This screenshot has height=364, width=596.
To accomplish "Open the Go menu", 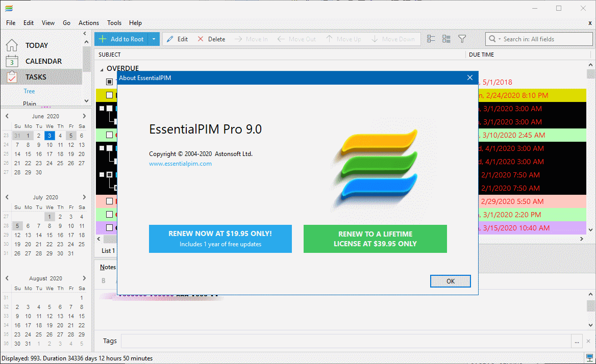I will point(66,23).
